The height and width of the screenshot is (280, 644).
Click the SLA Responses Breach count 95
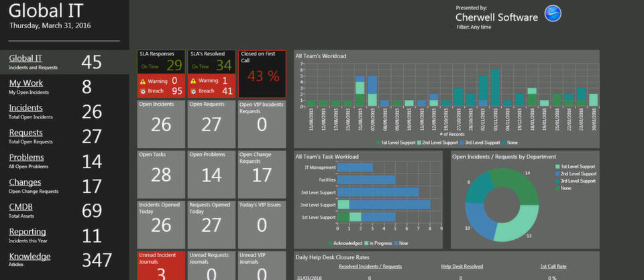[x=177, y=91]
